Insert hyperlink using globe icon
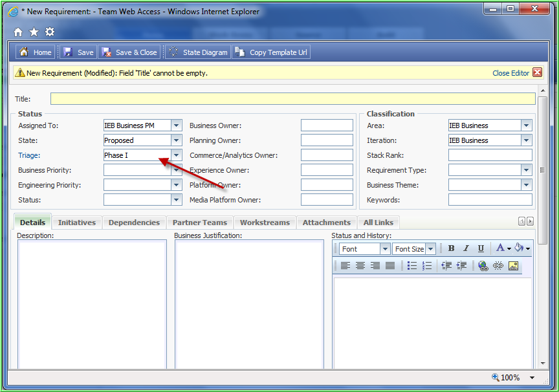The image size is (559, 392). pyautogui.click(x=483, y=265)
